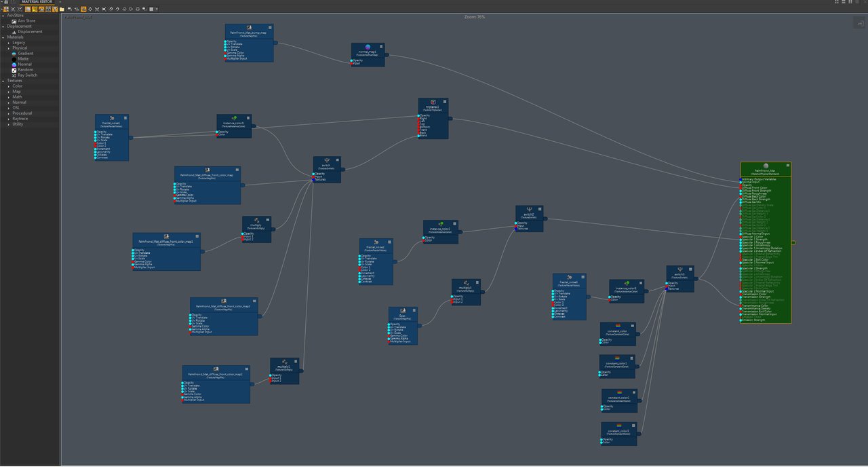Open the toolbar layout dropdown arrow
Image resolution: width=868 pixels, height=467 pixels.
(x=157, y=10)
